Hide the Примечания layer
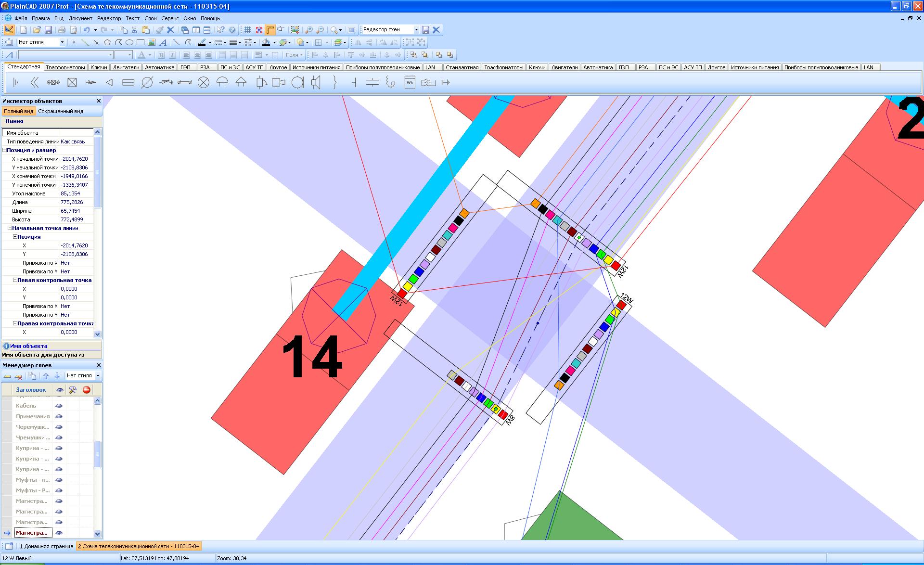The height and width of the screenshot is (565, 924). pyautogui.click(x=59, y=416)
